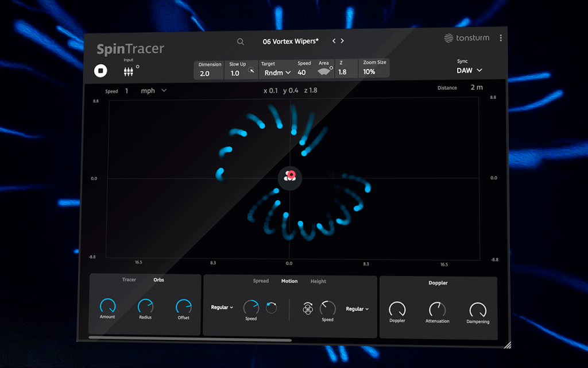Open the Input routing icon
This screenshot has height=368, width=588.
[128, 71]
